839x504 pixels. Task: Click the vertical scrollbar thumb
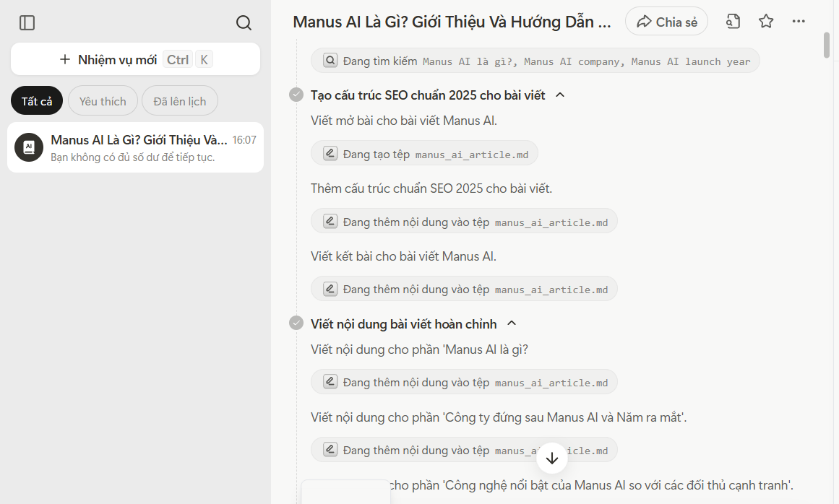827,45
